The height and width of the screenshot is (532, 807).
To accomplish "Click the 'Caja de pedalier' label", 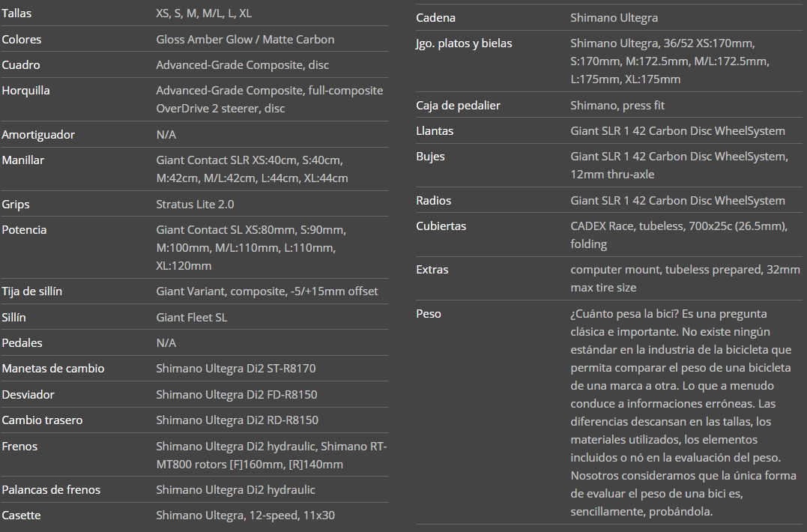I will (x=458, y=106).
